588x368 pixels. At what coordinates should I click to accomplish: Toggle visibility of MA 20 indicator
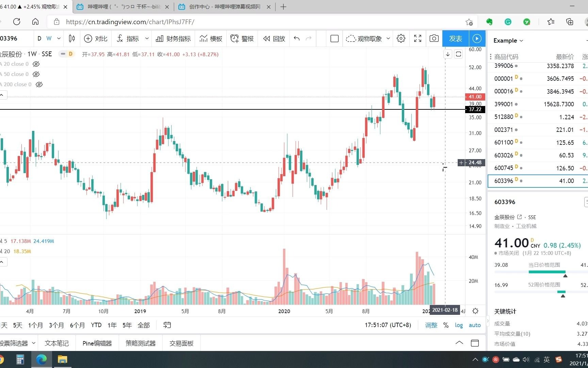click(x=36, y=64)
